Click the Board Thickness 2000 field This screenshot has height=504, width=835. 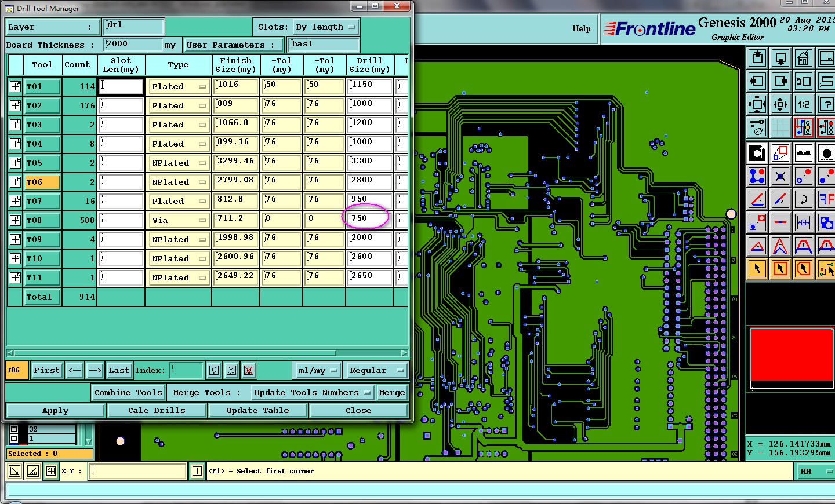coord(133,44)
